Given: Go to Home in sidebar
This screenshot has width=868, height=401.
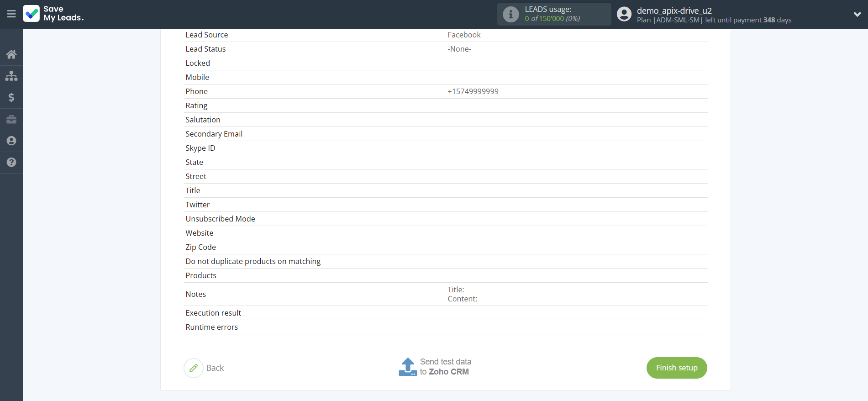Looking at the screenshot, I should click(x=11, y=54).
